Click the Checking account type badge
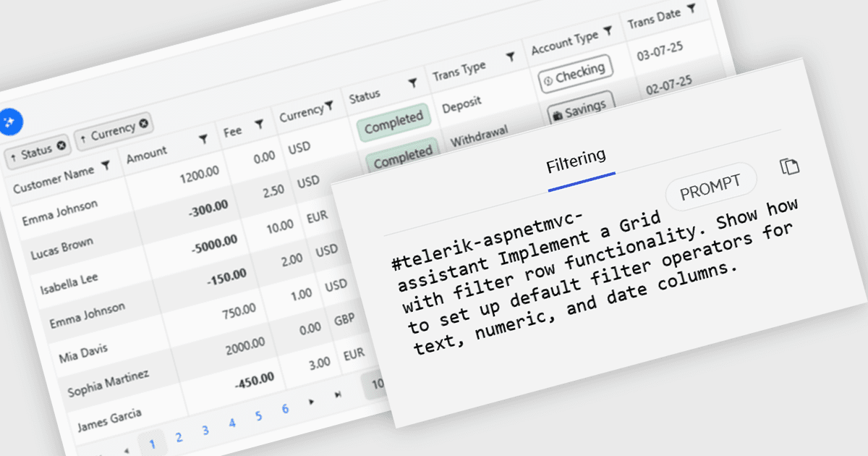The height and width of the screenshot is (456, 868). (576, 74)
